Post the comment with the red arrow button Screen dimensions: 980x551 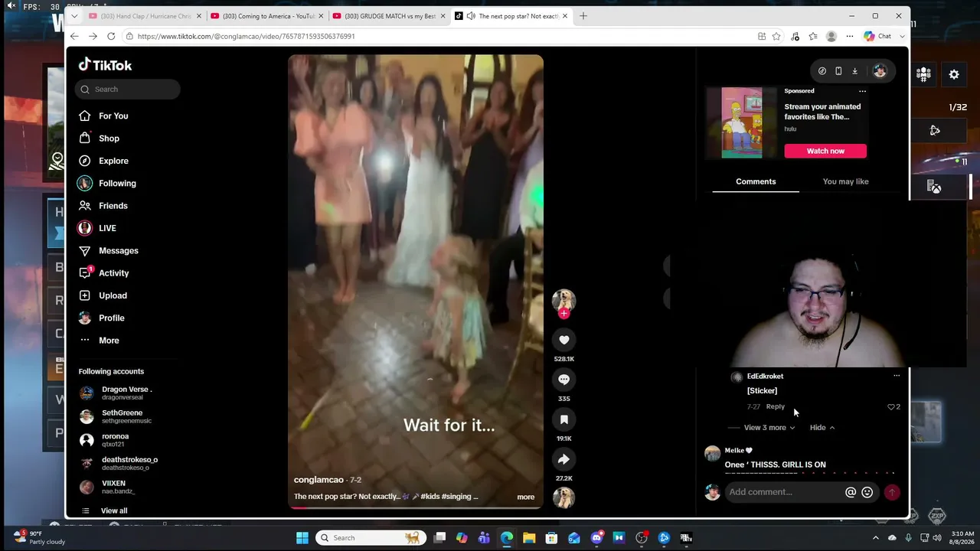[892, 492]
